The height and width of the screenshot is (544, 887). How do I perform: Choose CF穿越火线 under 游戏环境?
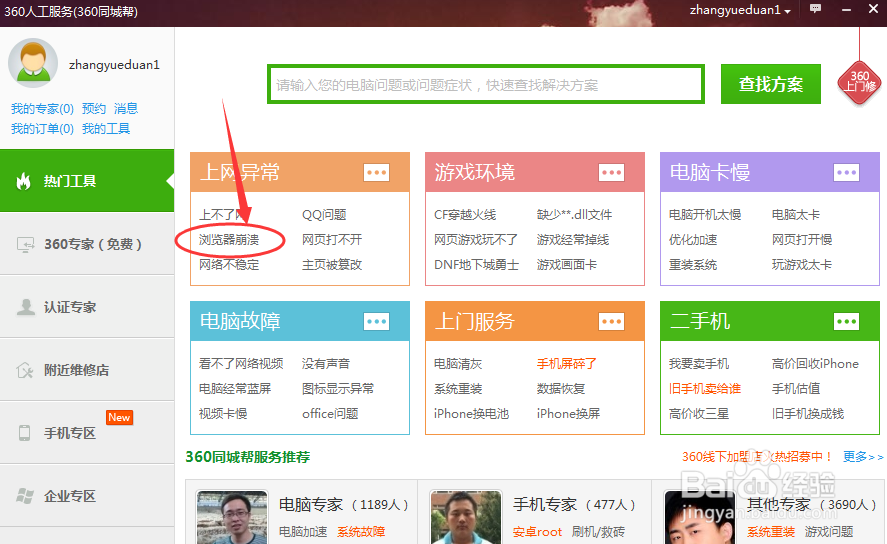(465, 215)
